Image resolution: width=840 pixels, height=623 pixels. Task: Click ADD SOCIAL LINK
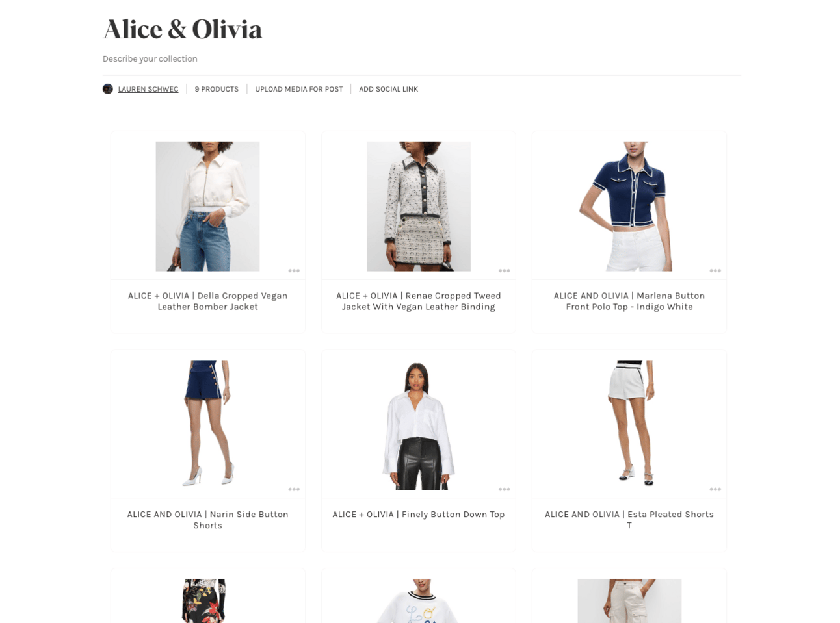(x=389, y=89)
